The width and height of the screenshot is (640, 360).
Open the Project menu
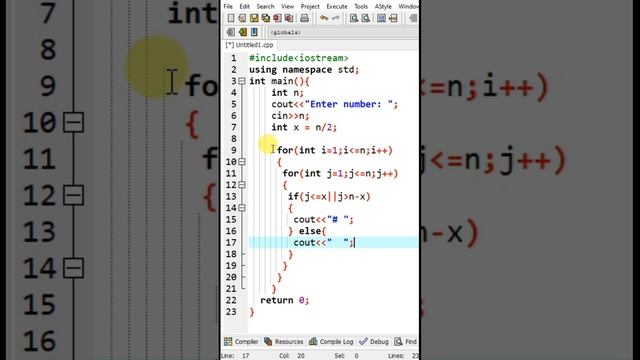[x=310, y=6]
